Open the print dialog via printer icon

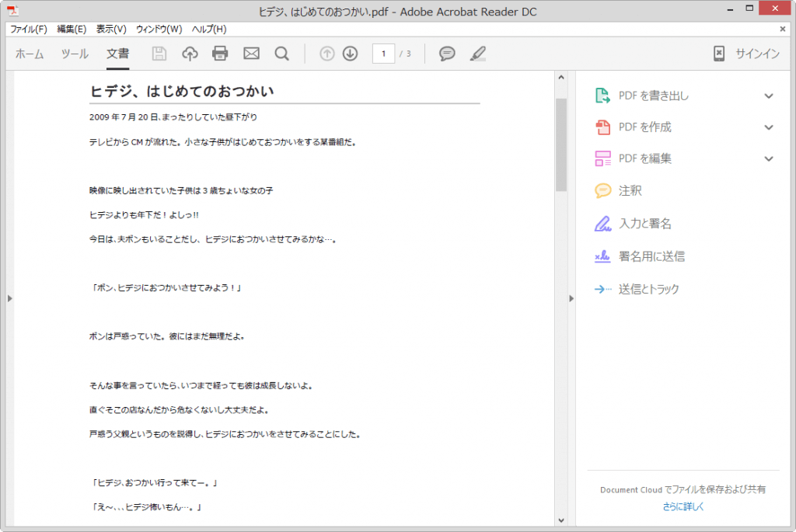(x=220, y=53)
